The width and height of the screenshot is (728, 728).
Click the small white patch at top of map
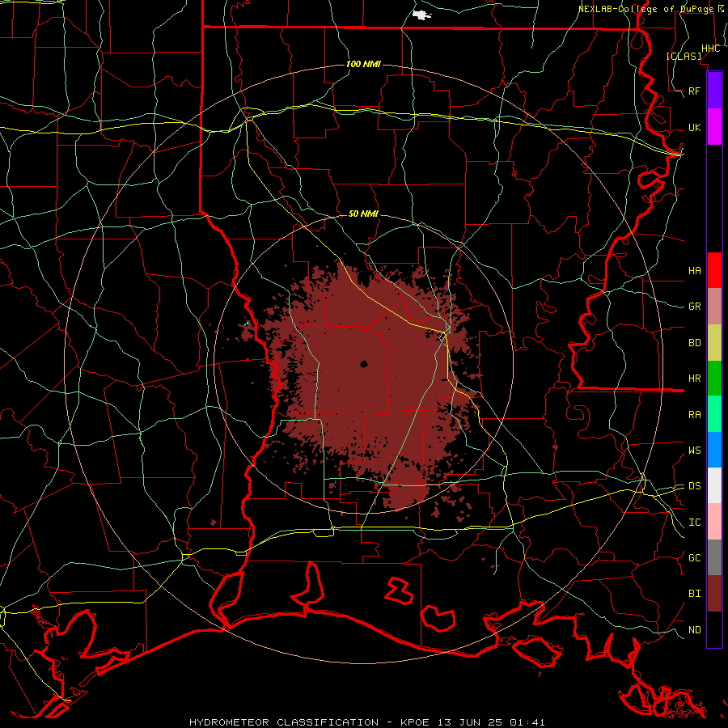[421, 15]
